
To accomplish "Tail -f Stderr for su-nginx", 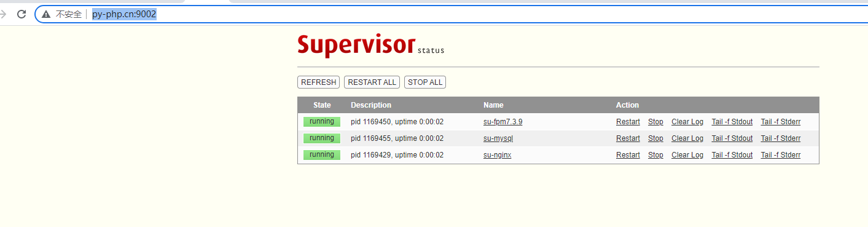I will tap(781, 155).
